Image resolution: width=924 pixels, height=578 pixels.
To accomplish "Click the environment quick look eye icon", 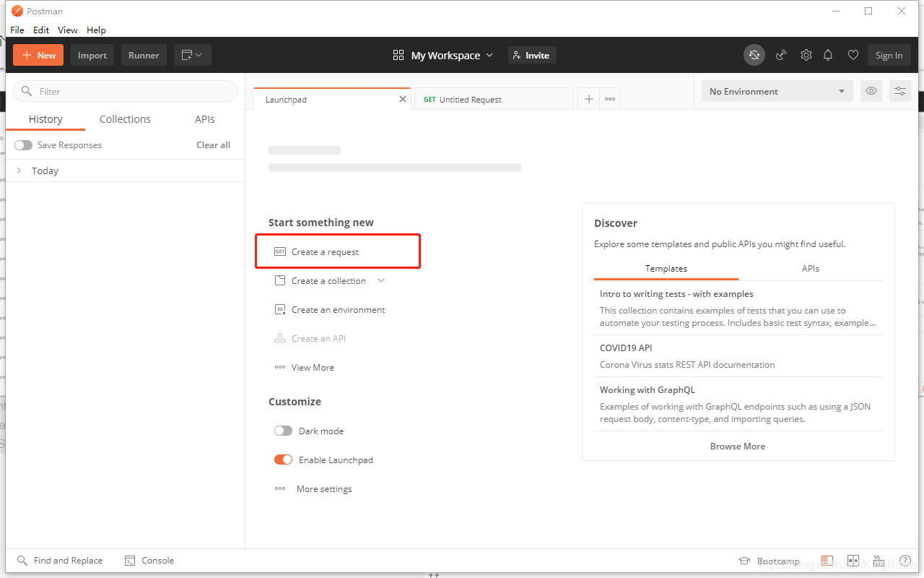I will [x=871, y=91].
